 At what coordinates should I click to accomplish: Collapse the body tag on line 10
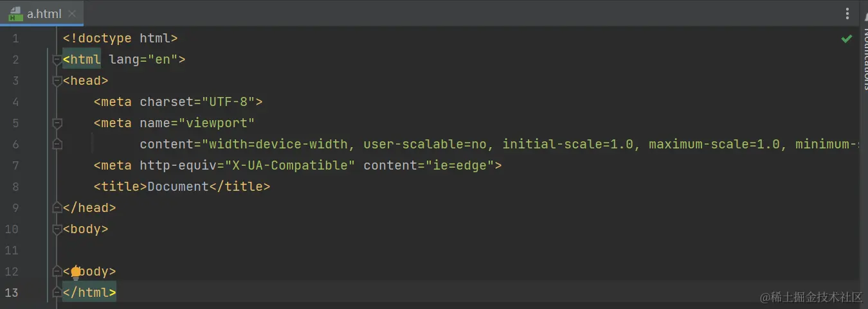pyautogui.click(x=57, y=229)
